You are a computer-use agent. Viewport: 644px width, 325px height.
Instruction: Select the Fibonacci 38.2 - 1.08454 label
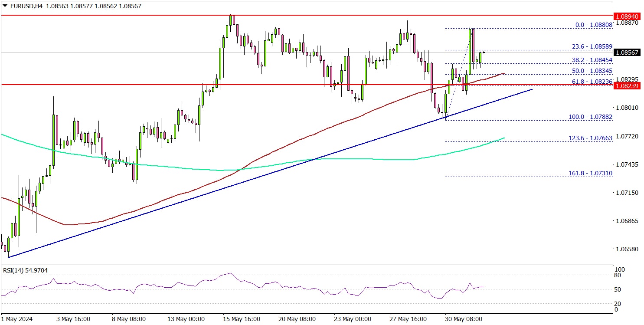(593, 60)
